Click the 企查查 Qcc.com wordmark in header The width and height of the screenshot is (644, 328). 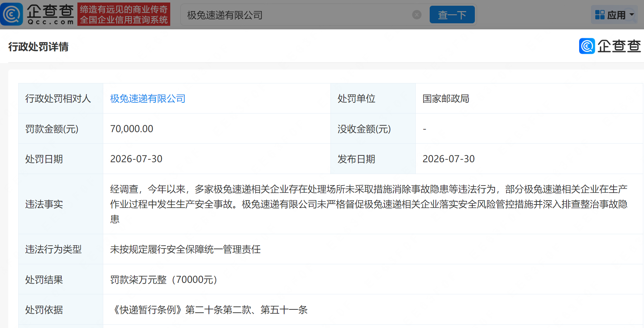click(51, 14)
